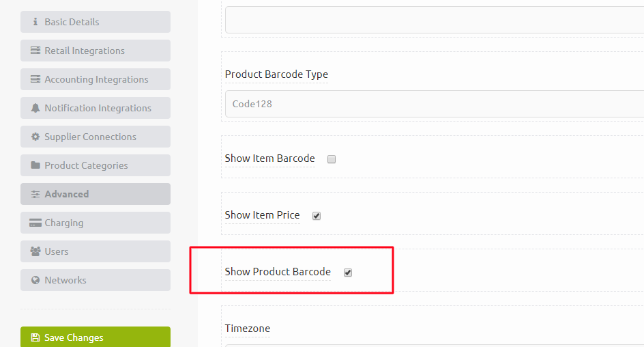Click the empty text field at top
Image resolution: width=644 pixels, height=347 pixels.
pos(435,20)
